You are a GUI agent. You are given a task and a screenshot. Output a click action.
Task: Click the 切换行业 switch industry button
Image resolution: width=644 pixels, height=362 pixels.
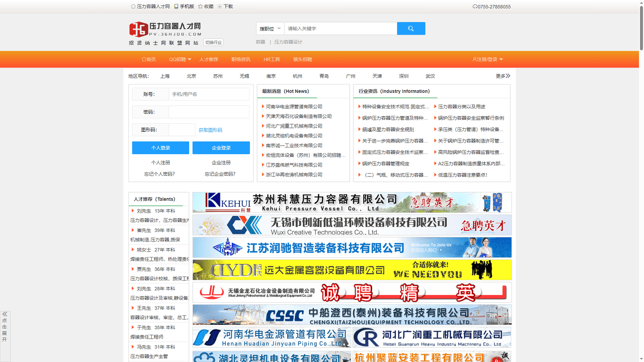[213, 42]
